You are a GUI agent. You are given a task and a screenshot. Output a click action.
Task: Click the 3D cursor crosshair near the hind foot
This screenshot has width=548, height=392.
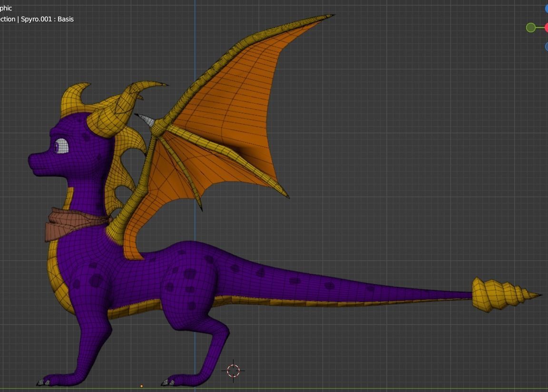coord(233,371)
